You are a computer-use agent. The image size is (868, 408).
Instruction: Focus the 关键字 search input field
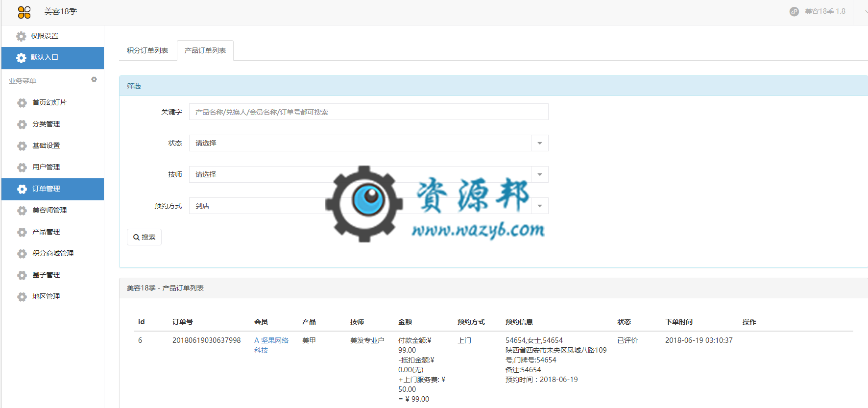pyautogui.click(x=368, y=112)
